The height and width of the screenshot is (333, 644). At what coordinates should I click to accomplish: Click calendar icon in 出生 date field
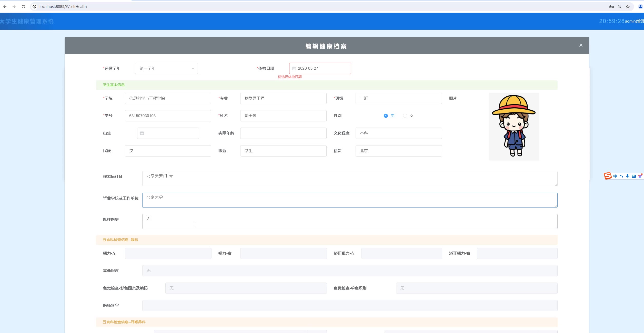142,133
